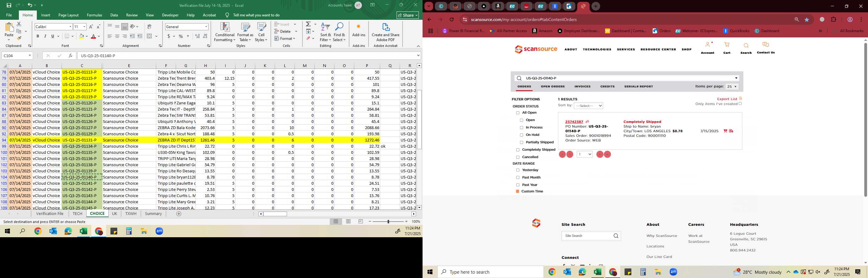Open QuickBooks bookmark in browser
Image resolution: width=868 pixels, height=278 pixels.
pos(736,31)
